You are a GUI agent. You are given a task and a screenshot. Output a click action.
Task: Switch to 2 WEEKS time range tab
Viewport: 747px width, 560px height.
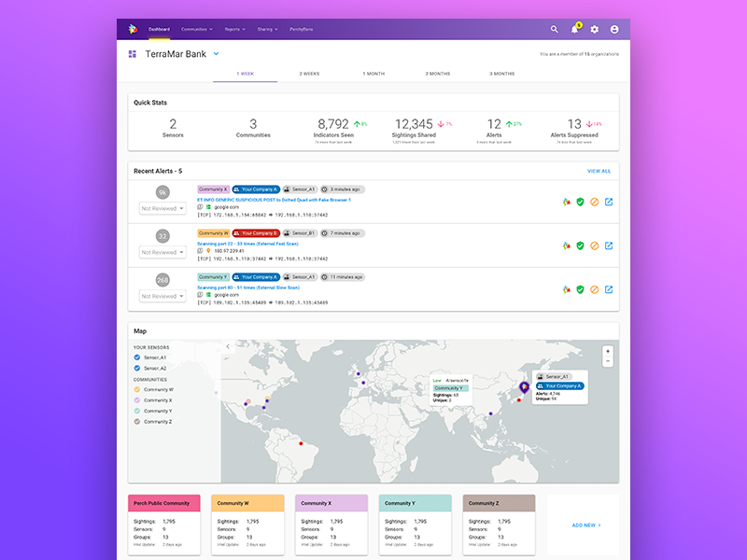pyautogui.click(x=309, y=74)
